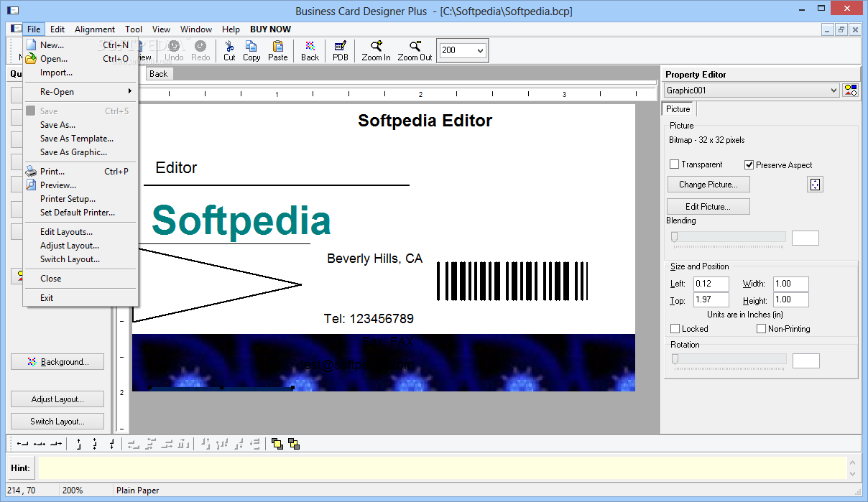The image size is (868, 502).
Task: Click the move-up arrow alignment icon
Action: click(79, 444)
